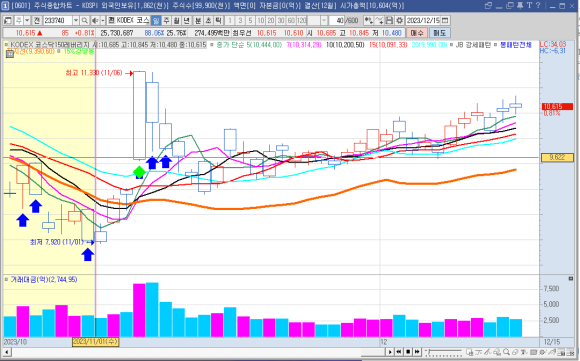Click the zoom slider in the bottom bar
Viewport: 580px width, 361px height.
point(444,352)
